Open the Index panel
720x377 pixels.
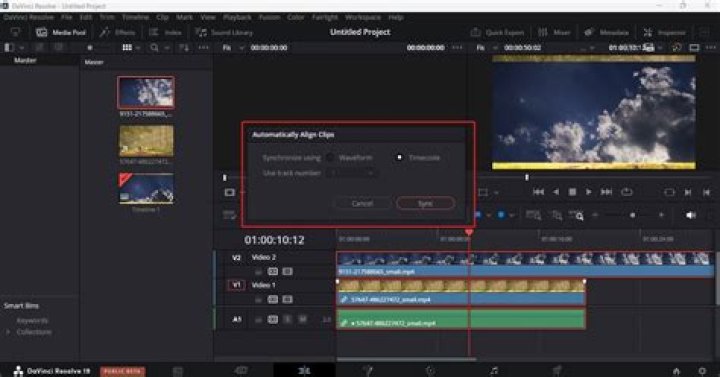(x=165, y=32)
